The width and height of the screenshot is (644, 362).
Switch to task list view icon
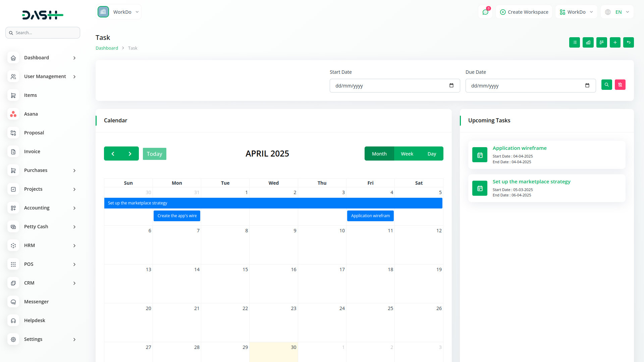pos(575,42)
